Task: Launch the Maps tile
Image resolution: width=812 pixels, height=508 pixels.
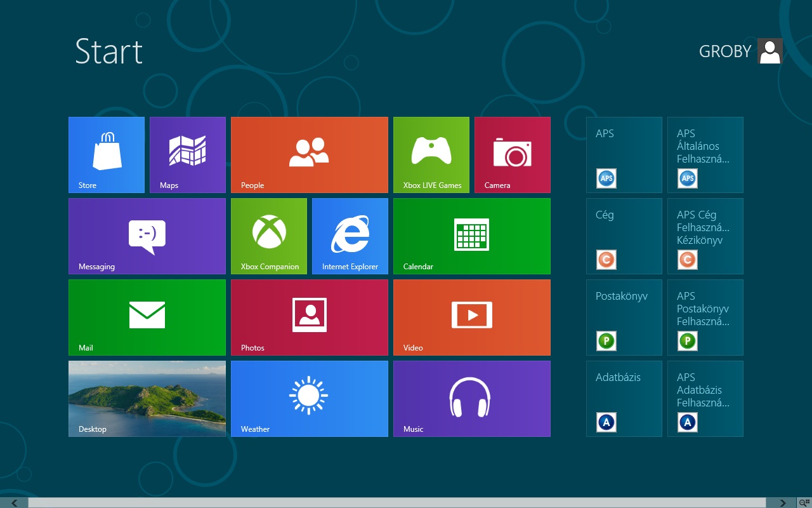Action: click(188, 155)
